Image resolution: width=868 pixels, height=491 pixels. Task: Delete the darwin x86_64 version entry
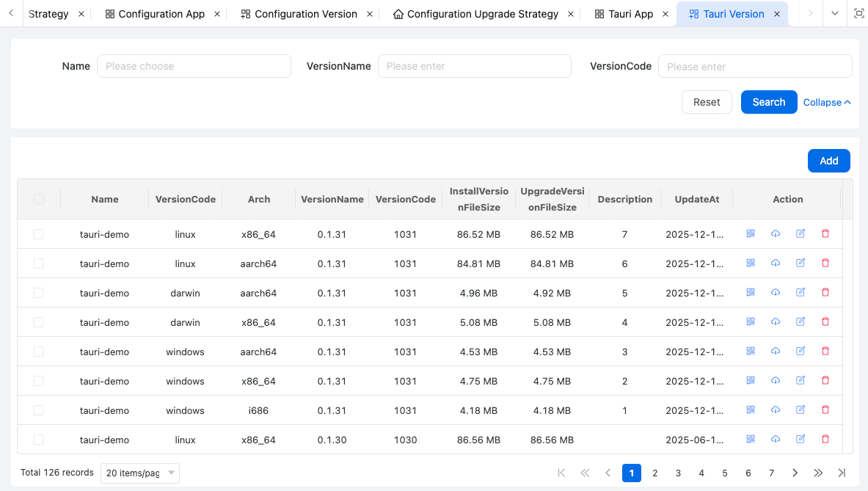[x=825, y=321]
